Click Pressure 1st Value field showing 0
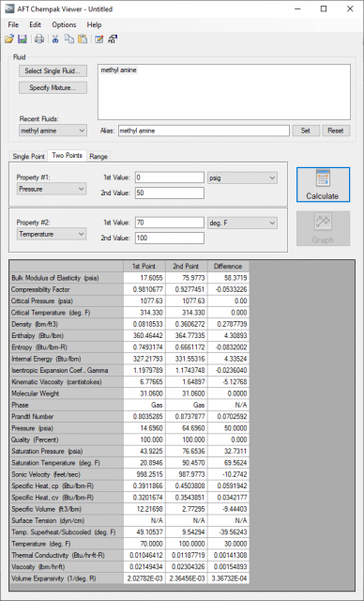 tap(170, 177)
